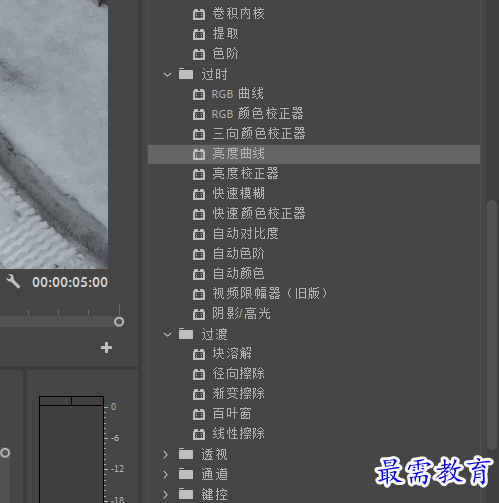Click the 通道 folder label
The width and height of the screenshot is (499, 503).
[214, 474]
